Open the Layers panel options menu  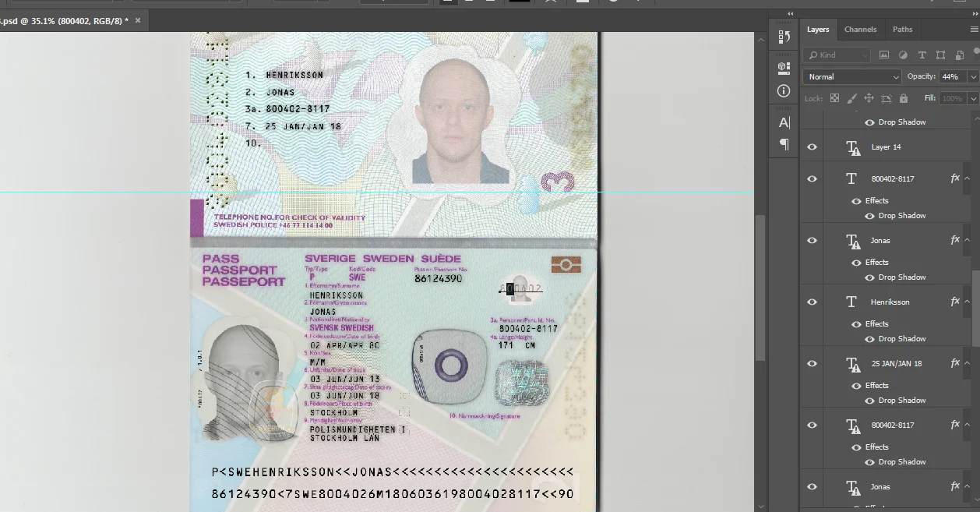tap(974, 30)
